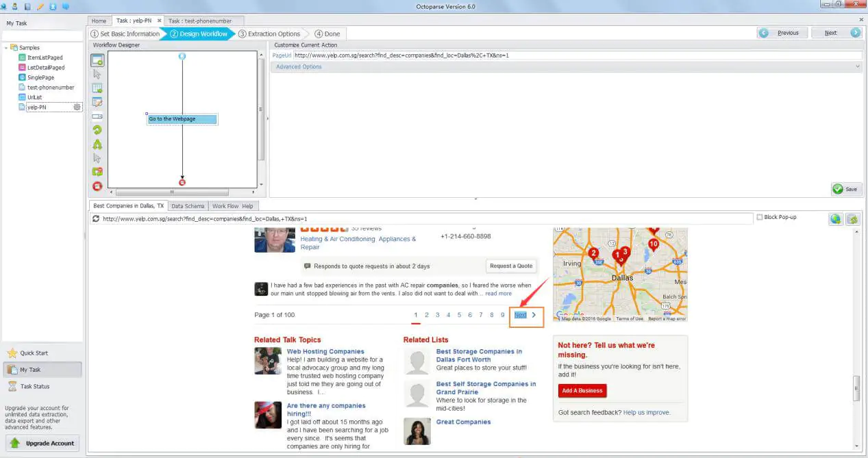This screenshot has width=868, height=458.
Task: Open the speech bubble icon in title bar
Action: (66, 6)
